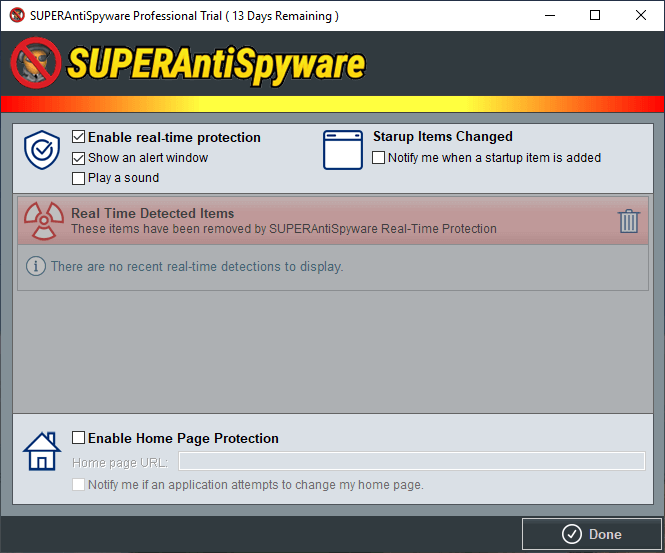This screenshot has height=553, width=665.
Task: Click the Done button
Action: tap(592, 534)
